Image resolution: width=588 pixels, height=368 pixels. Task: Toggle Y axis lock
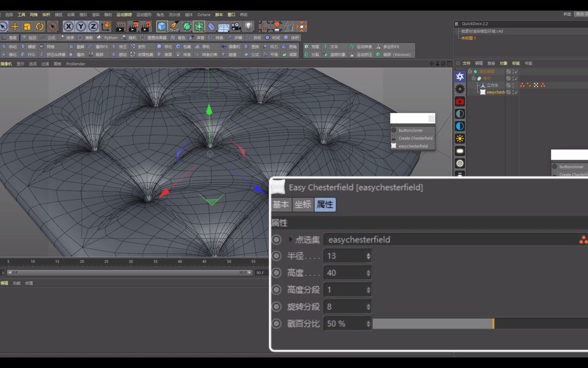click(81, 26)
